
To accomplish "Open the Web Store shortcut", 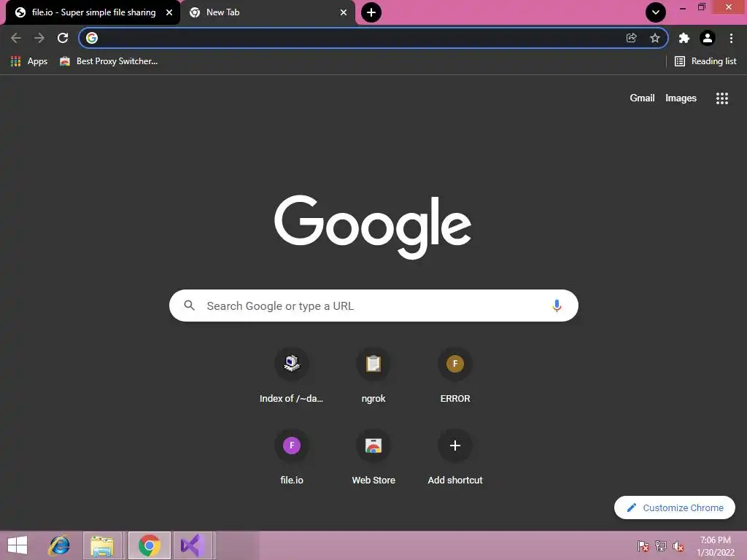I will (373, 458).
